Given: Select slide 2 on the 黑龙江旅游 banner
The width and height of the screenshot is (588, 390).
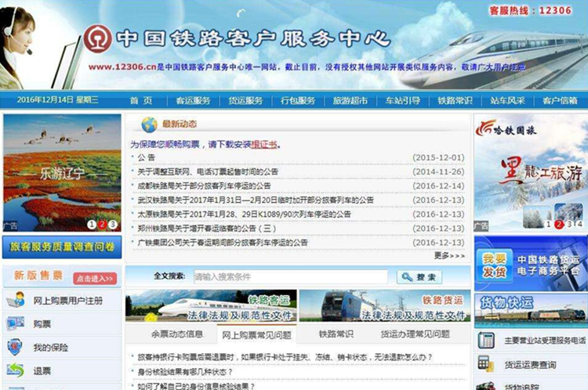Looking at the screenshot, I should pyautogui.click(x=559, y=224).
